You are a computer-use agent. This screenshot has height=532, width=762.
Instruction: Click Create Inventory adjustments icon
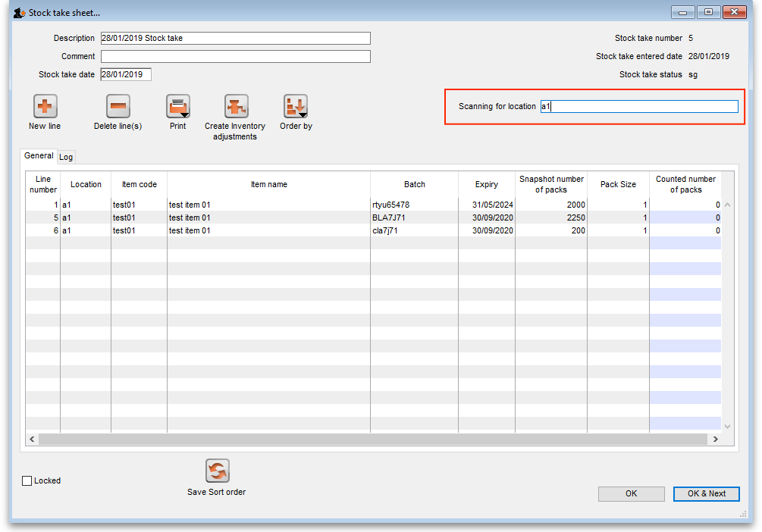236,107
